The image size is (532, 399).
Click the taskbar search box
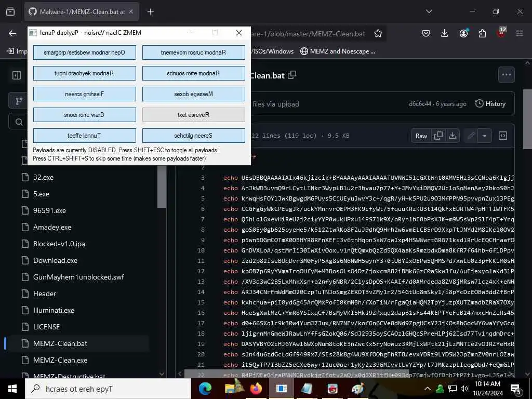point(108,389)
